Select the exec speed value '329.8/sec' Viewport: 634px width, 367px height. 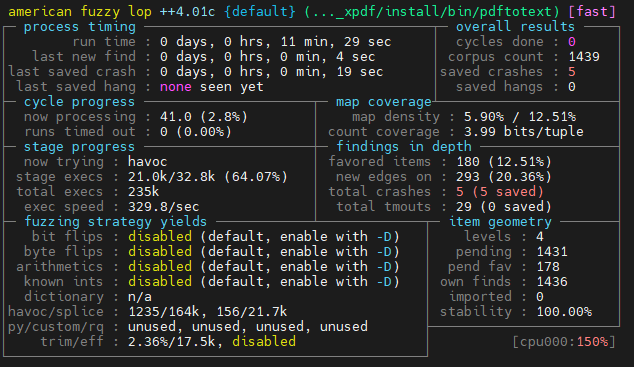[x=164, y=207]
